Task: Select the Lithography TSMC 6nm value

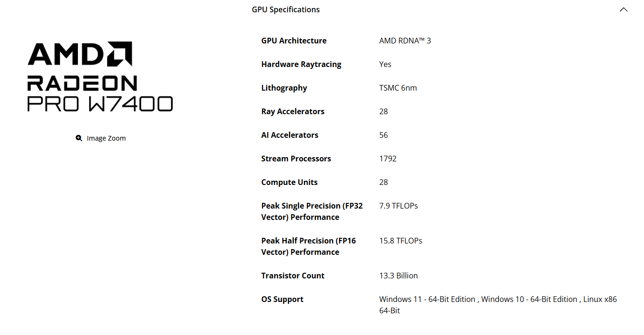Action: pos(398,88)
